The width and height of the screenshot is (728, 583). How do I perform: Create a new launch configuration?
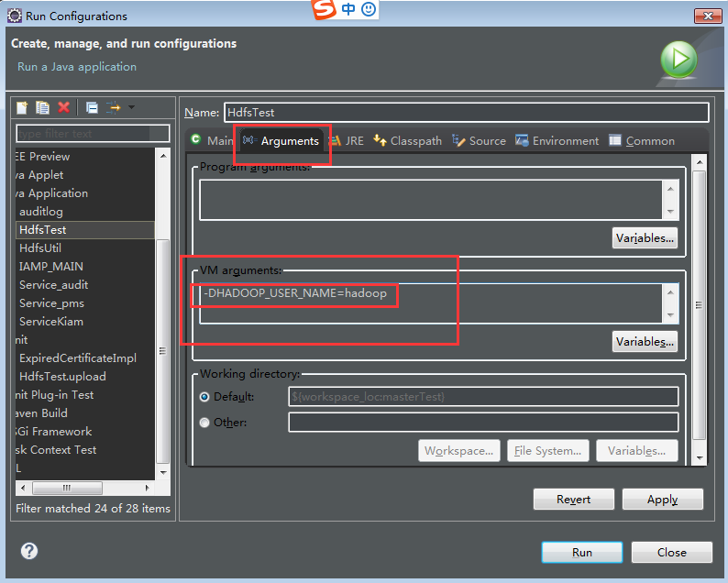click(22, 107)
